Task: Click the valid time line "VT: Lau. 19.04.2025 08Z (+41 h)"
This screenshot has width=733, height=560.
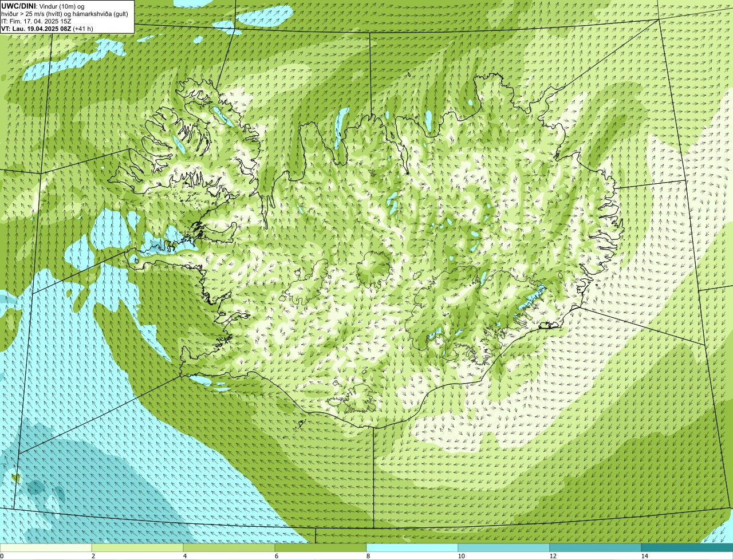Action: click(x=47, y=29)
